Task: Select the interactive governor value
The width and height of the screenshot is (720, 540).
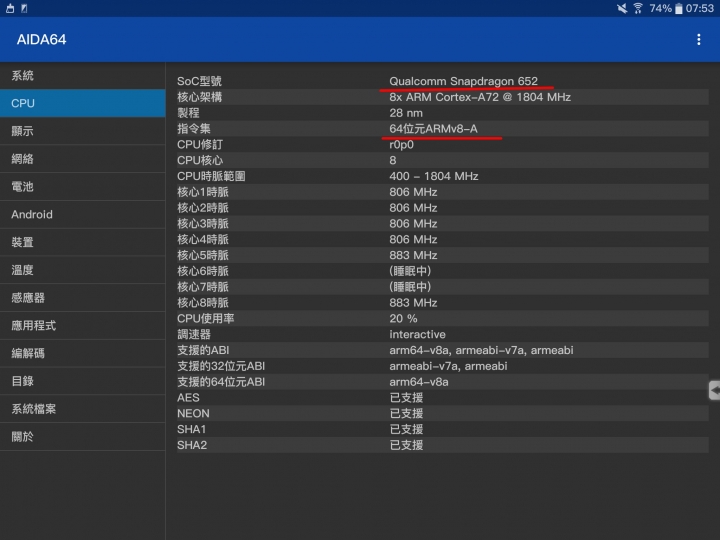Action: pos(417,335)
